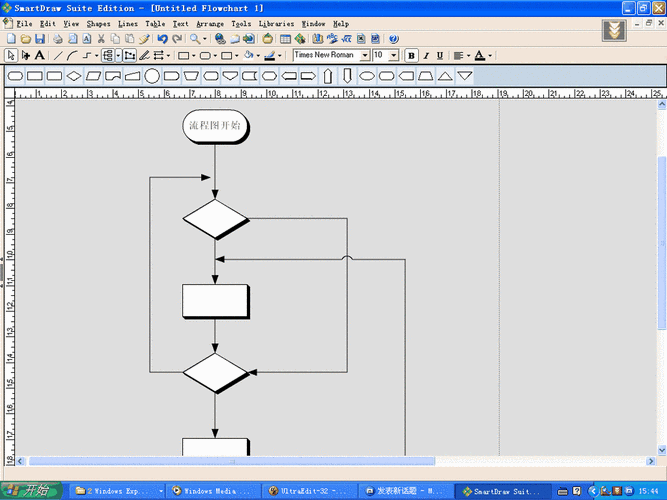Screen dimensions: 667x500
Task: Switch to UltraEdit-32 taskbar button
Action: point(308,491)
